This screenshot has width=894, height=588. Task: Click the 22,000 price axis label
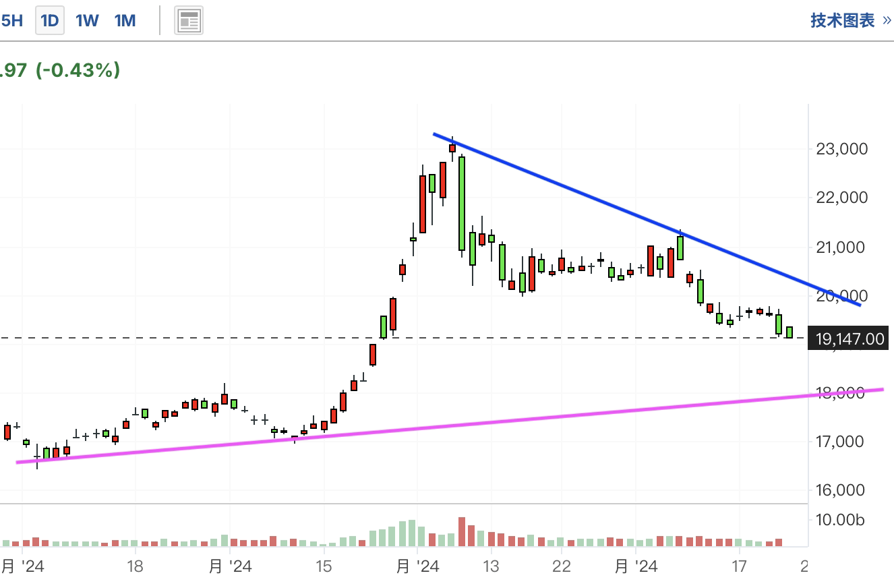[x=841, y=198]
